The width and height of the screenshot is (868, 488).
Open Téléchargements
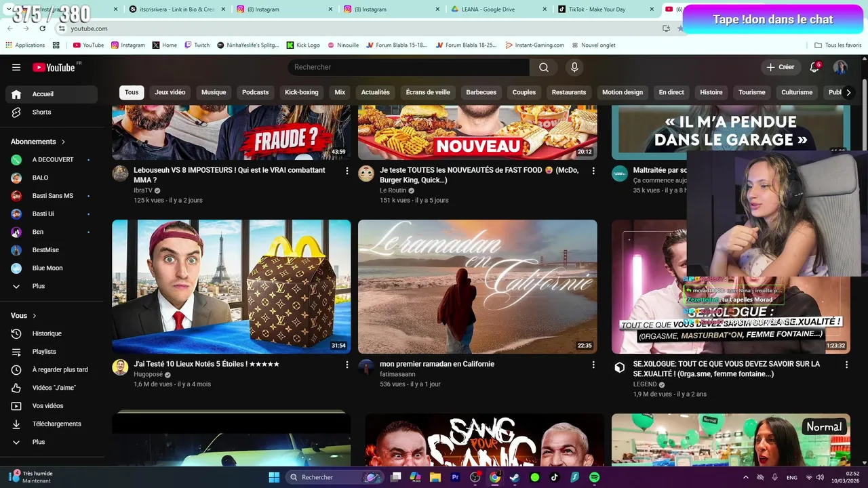tap(52, 424)
